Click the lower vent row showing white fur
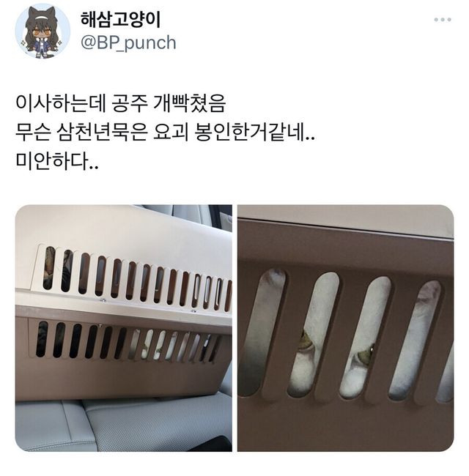The image size is (469, 476). click(128, 343)
